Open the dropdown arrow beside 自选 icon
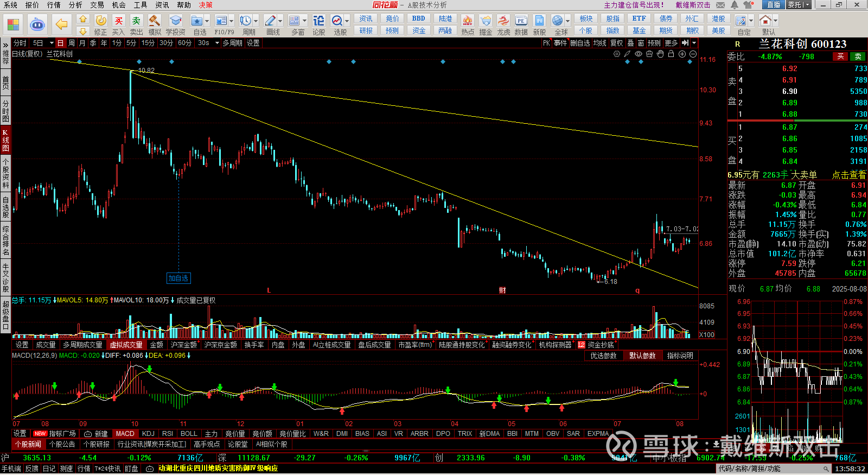 pos(207,21)
